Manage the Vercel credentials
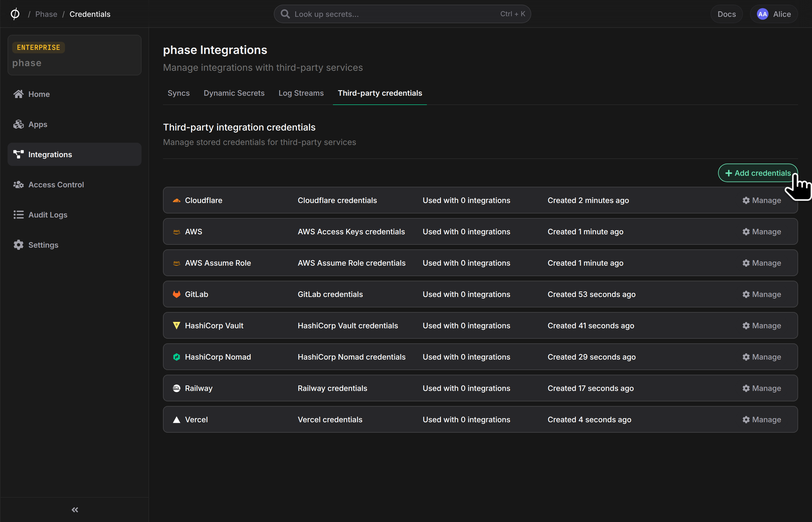This screenshot has height=522, width=812. (762, 420)
